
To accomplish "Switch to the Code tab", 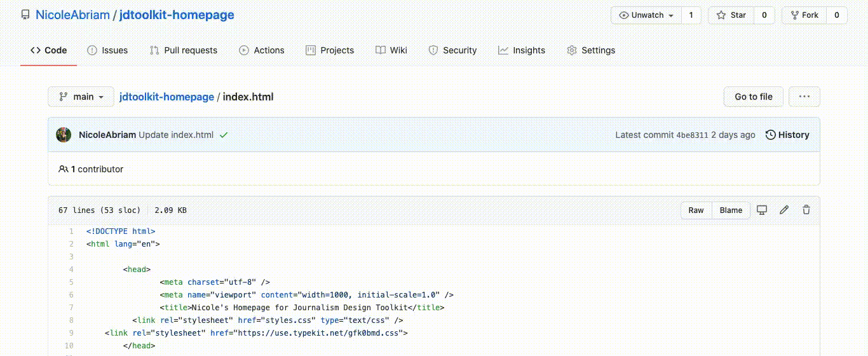I will [x=49, y=50].
